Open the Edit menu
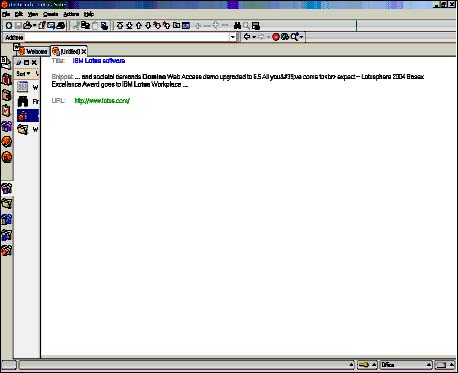Viewport: 458px width, 373px height. 19,14
